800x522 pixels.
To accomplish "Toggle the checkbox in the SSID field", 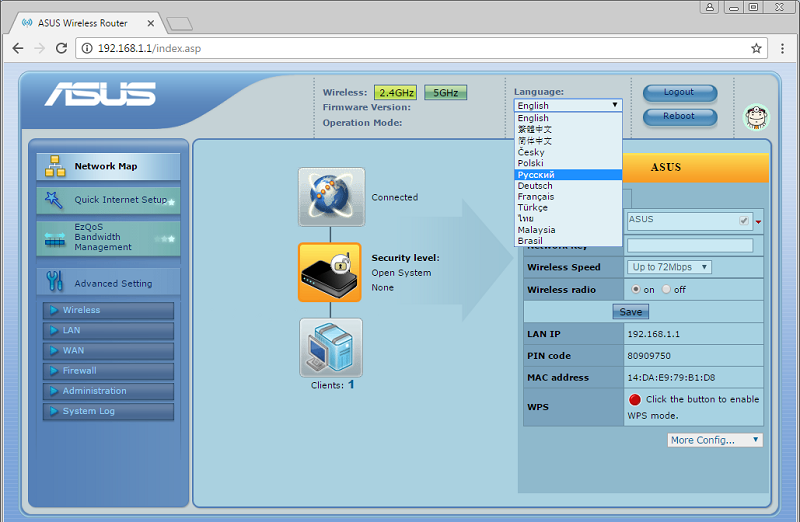I will pyautogui.click(x=744, y=220).
